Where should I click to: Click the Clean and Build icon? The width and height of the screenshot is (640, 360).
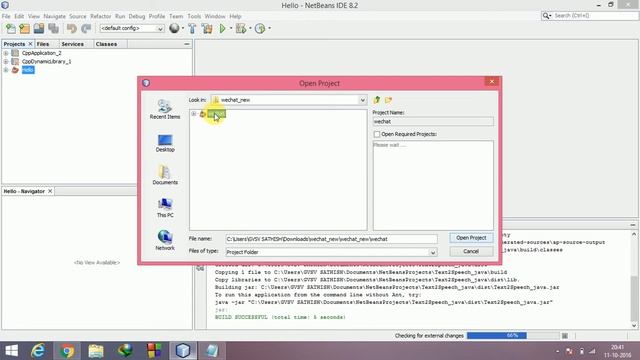tap(207, 29)
